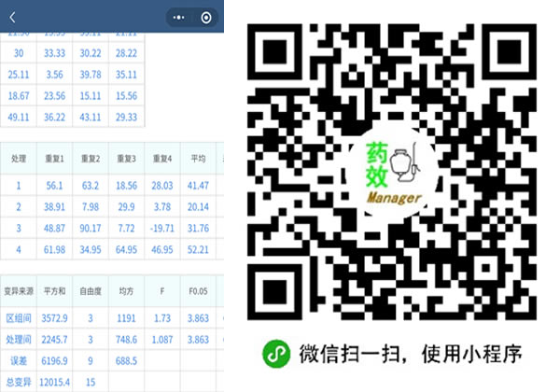The width and height of the screenshot is (560, 392).
Task: Click cell value 30.22
Action: tap(91, 53)
